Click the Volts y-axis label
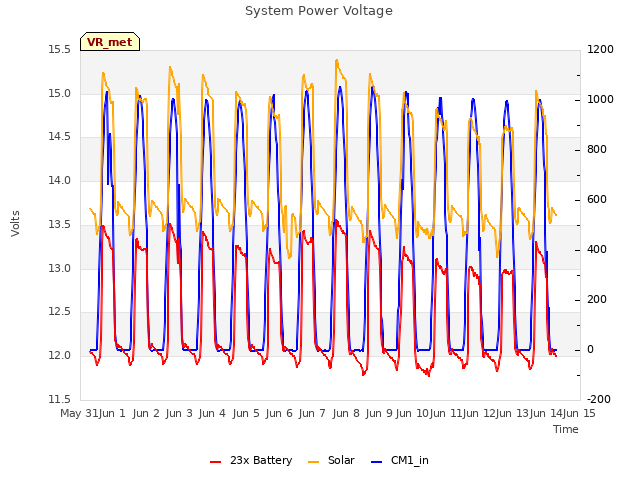Image resolution: width=640 pixels, height=480 pixels. click(16, 223)
